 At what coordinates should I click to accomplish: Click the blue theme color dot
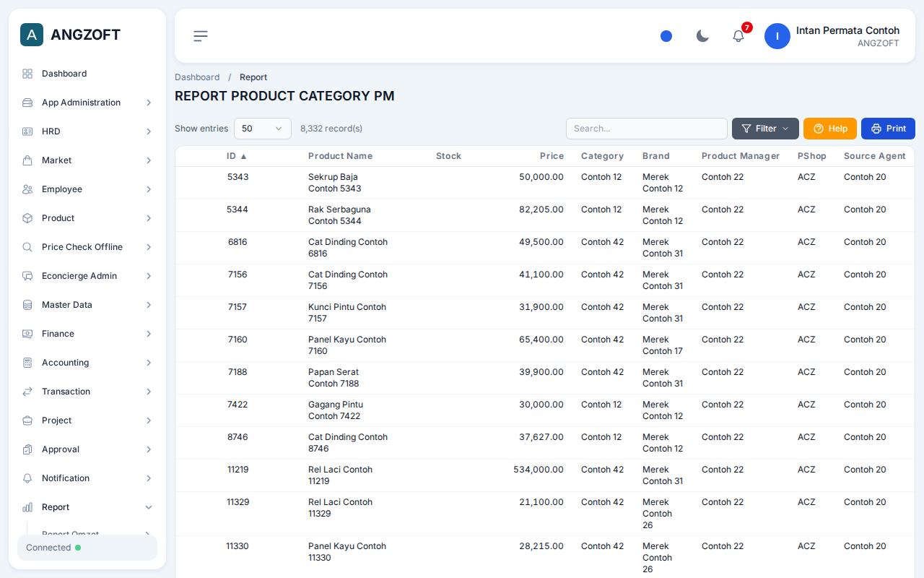666,36
